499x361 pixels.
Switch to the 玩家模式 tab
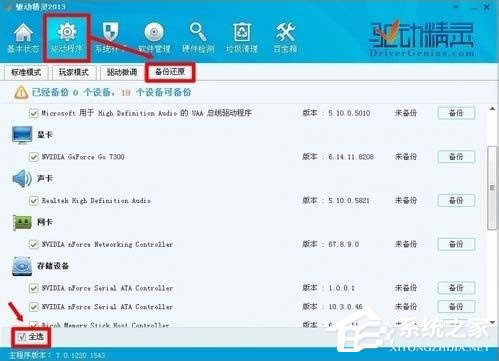pyautogui.click(x=74, y=72)
